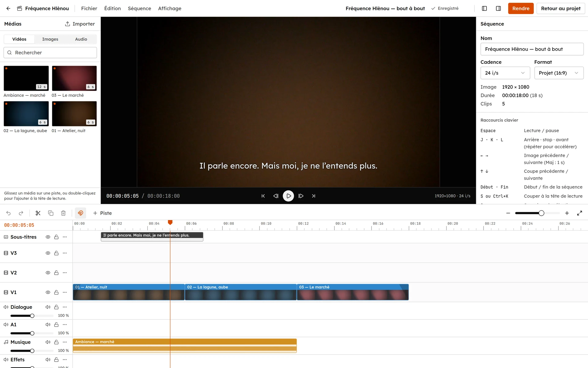The width and height of the screenshot is (588, 368).
Task: Click the trash delete icon
Action: [63, 213]
